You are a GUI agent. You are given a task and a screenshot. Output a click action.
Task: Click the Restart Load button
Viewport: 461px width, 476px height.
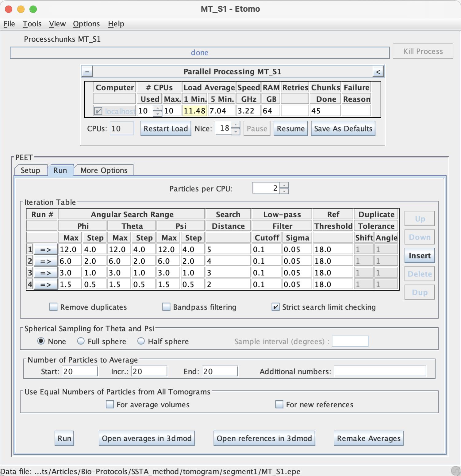point(166,128)
